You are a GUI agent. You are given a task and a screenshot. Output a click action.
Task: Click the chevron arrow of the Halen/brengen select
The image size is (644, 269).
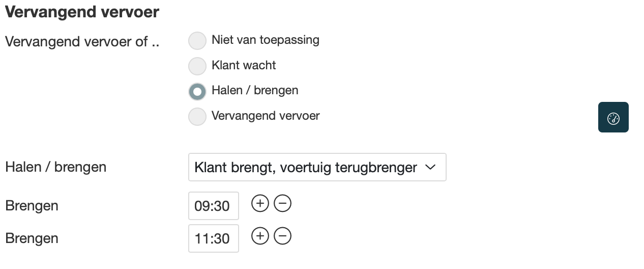coord(430,167)
